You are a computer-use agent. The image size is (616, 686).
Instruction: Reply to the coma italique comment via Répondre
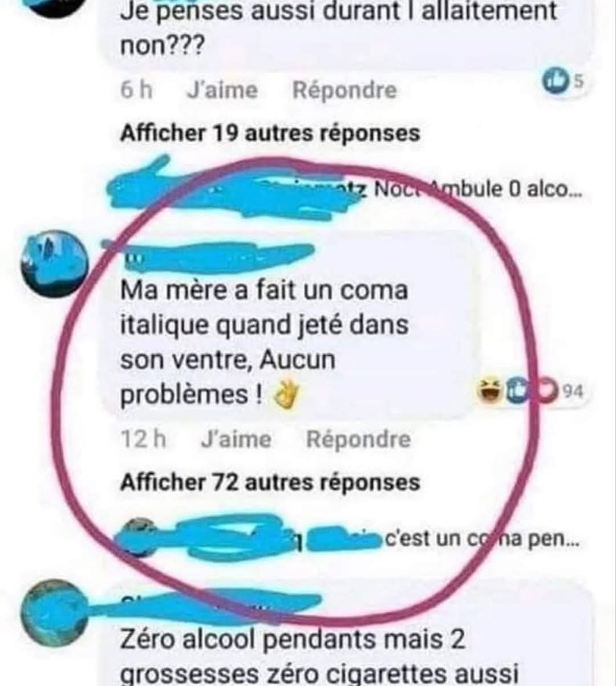click(358, 440)
